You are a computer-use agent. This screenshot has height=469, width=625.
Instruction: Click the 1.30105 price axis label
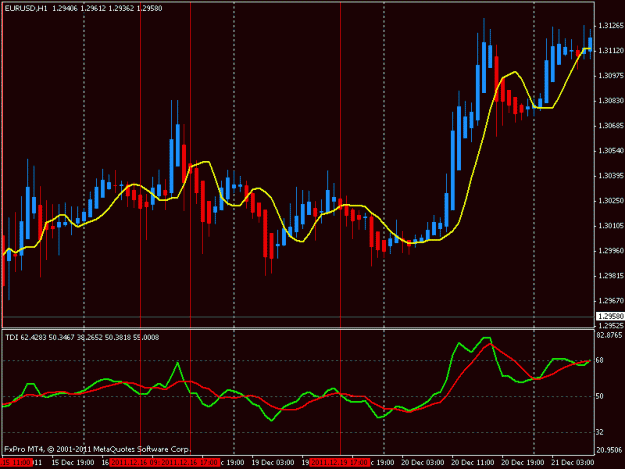pyautogui.click(x=610, y=226)
